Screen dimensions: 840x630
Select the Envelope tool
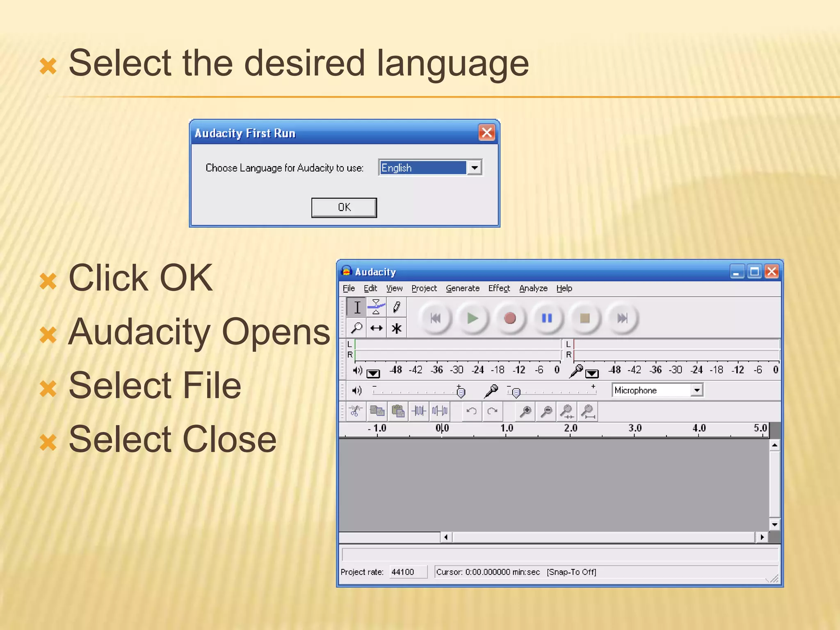coord(376,307)
